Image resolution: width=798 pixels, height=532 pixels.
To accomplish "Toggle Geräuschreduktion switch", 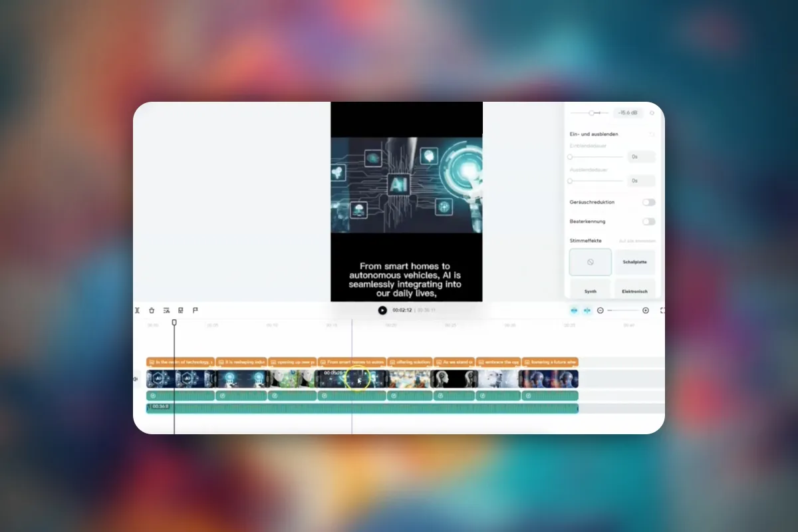I will [648, 202].
